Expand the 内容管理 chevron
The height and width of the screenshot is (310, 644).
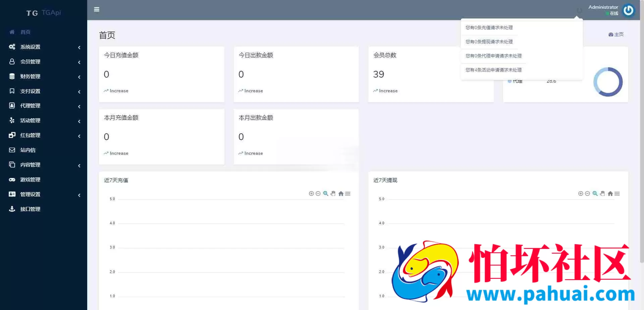click(79, 166)
